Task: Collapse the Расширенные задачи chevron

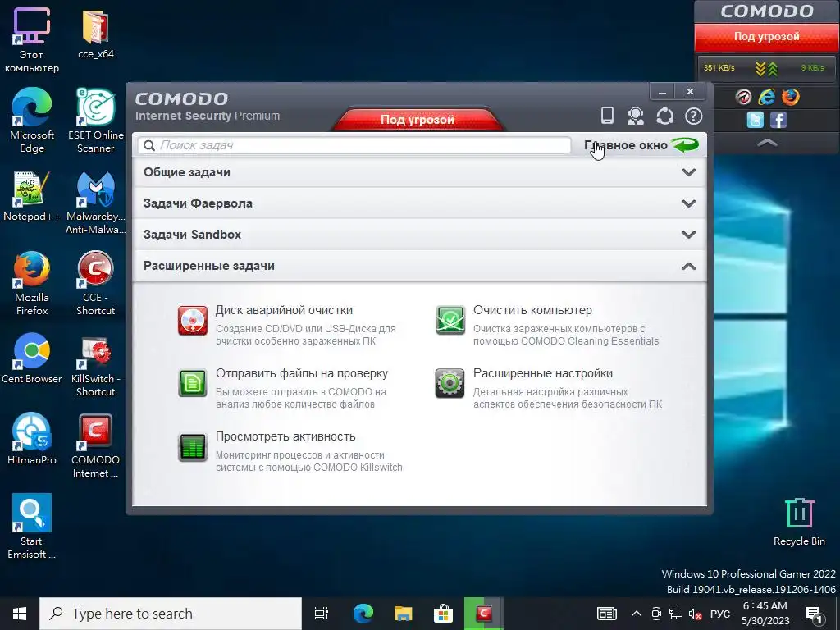Action: coord(688,267)
